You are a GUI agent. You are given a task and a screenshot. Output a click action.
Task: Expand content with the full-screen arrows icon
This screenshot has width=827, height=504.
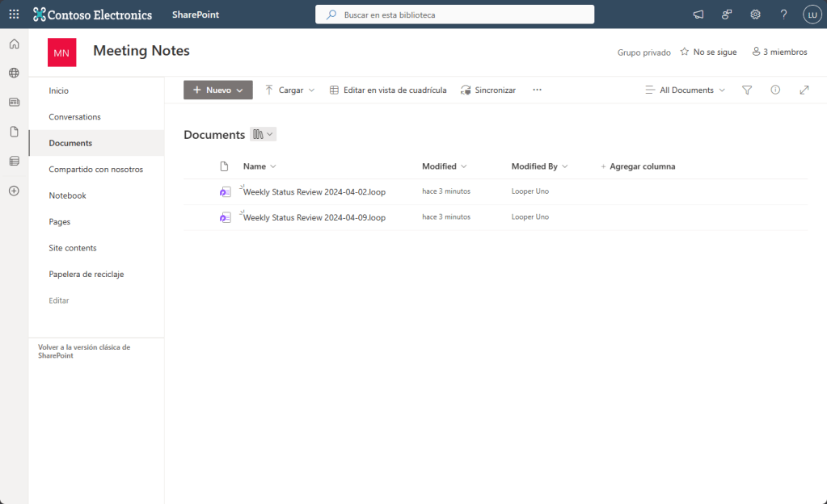804,90
